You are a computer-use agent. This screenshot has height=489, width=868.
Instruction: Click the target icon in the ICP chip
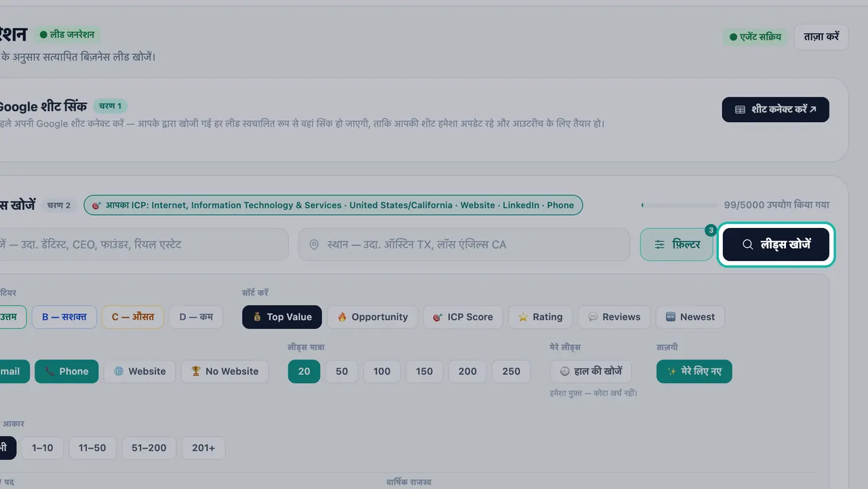coord(96,205)
